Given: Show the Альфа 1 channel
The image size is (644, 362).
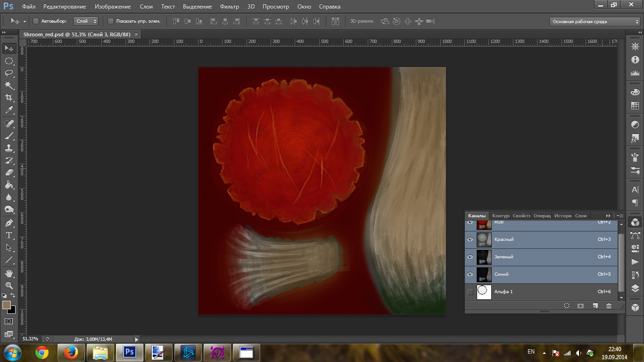Looking at the screenshot, I should [x=470, y=292].
